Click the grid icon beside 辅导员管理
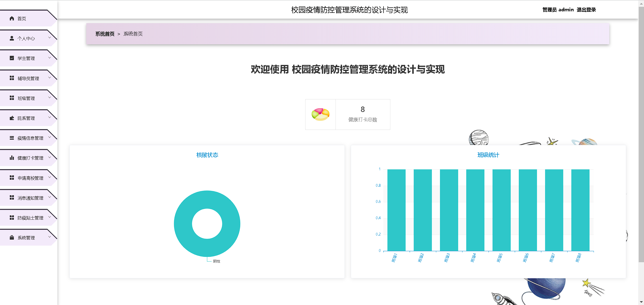 (x=12, y=78)
